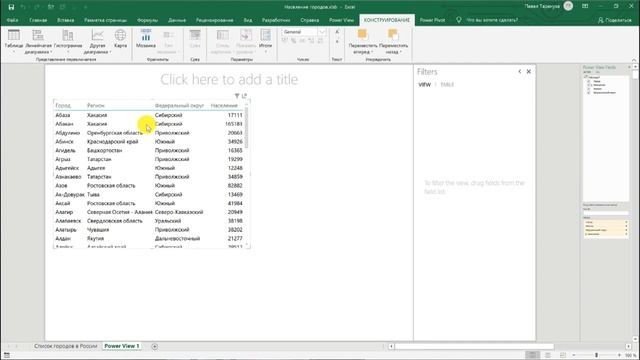Open the Формулы ribbon tab
This screenshot has height=360, width=640.
(147, 20)
